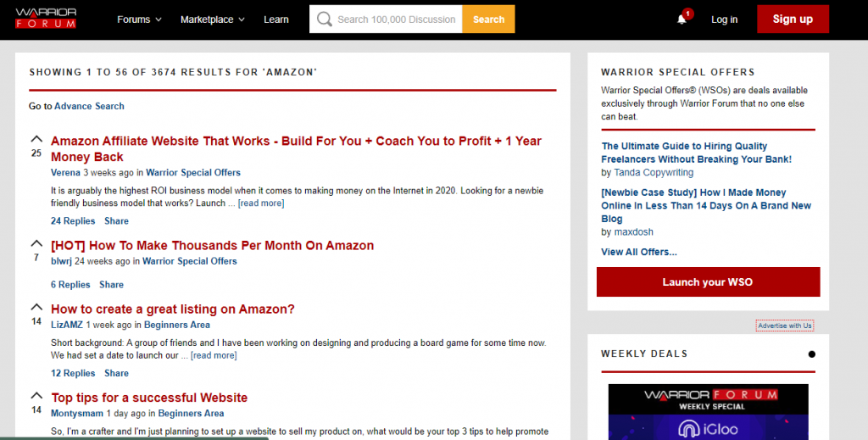Open the 12 Replies link
The height and width of the screenshot is (440, 868).
click(73, 373)
